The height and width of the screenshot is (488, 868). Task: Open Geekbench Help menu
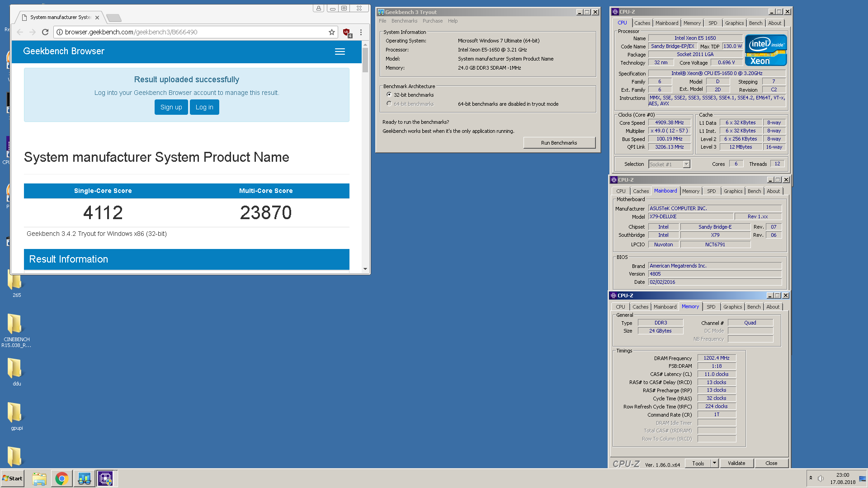pyautogui.click(x=453, y=21)
